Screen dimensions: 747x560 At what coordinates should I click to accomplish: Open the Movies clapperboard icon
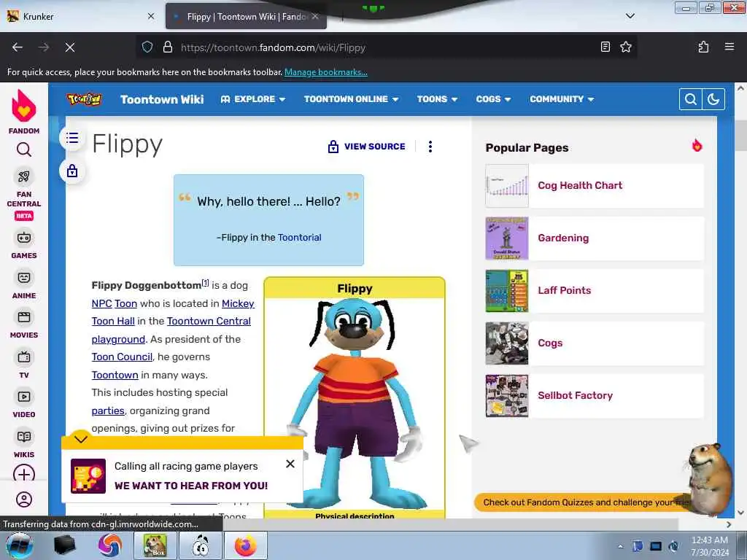(24, 316)
